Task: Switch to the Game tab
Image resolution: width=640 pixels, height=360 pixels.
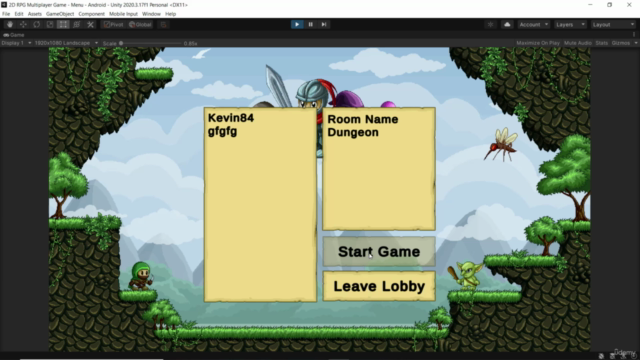Action: tap(14, 35)
